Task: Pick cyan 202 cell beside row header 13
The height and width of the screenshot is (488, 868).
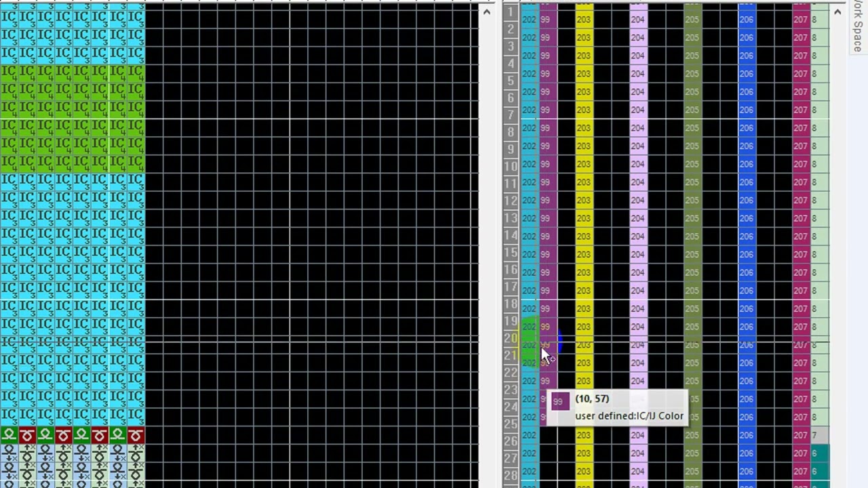Action: point(530,218)
